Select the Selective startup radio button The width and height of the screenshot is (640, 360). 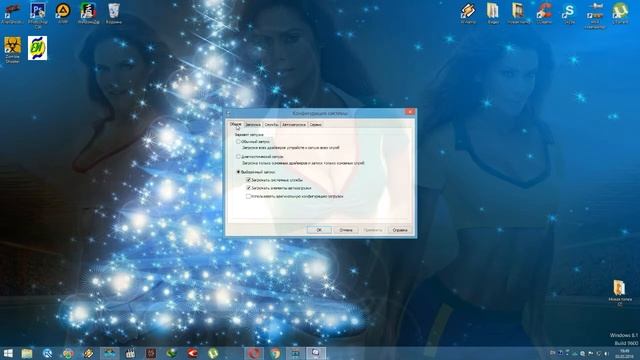click(x=238, y=172)
